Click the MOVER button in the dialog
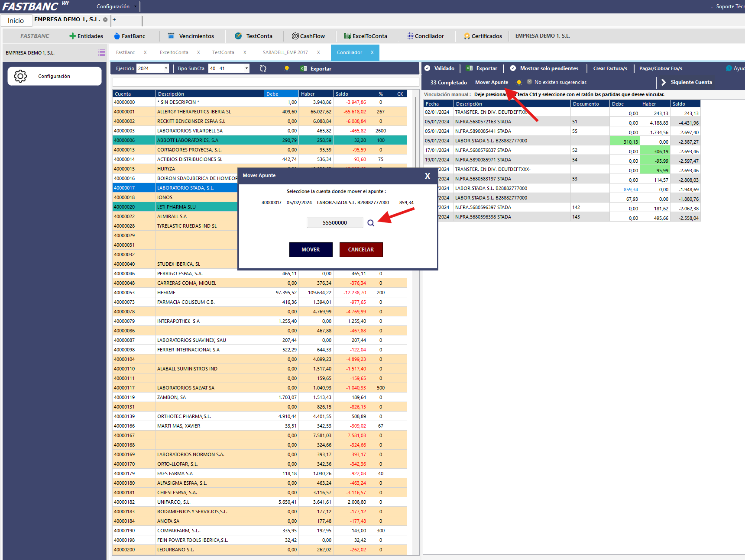The height and width of the screenshot is (560, 745). click(x=311, y=250)
